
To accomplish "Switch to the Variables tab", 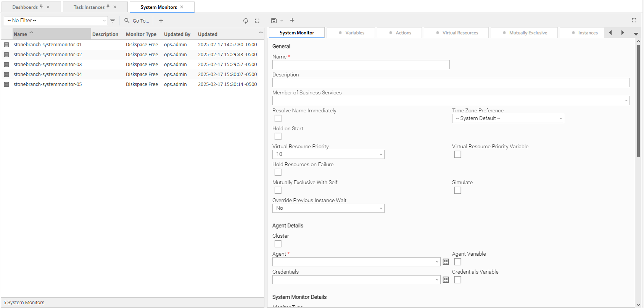I will point(351,33).
